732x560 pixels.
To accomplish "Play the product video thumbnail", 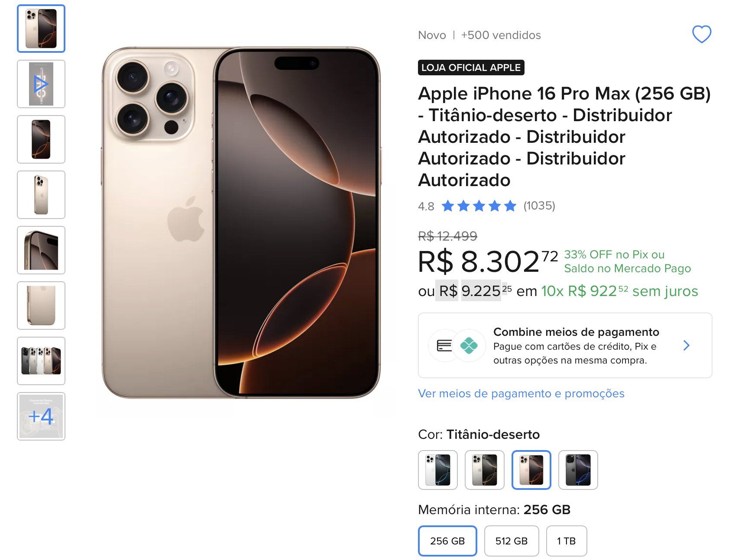I will (x=41, y=84).
